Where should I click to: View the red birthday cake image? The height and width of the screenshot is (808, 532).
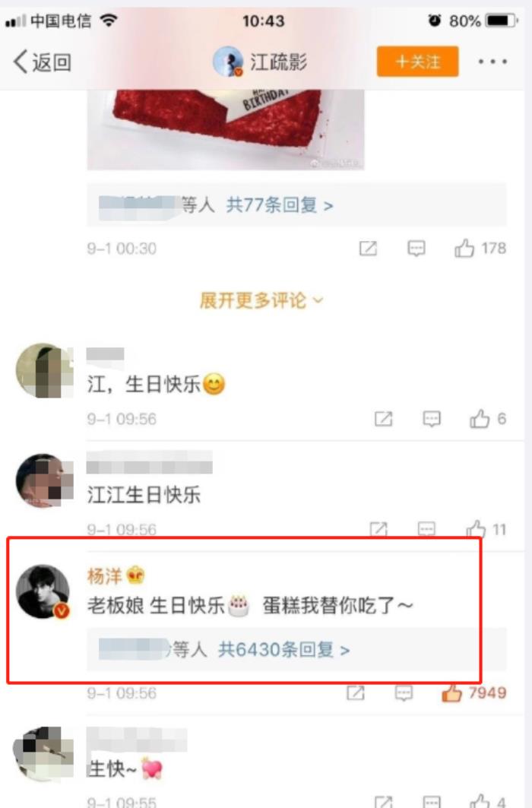pyautogui.click(x=226, y=129)
